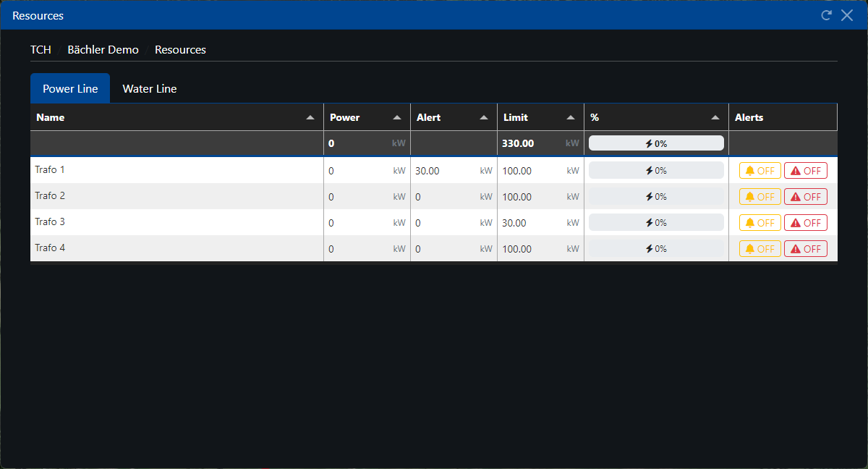The height and width of the screenshot is (469, 868).
Task: Sort by Alert column arrow
Action: (484, 117)
